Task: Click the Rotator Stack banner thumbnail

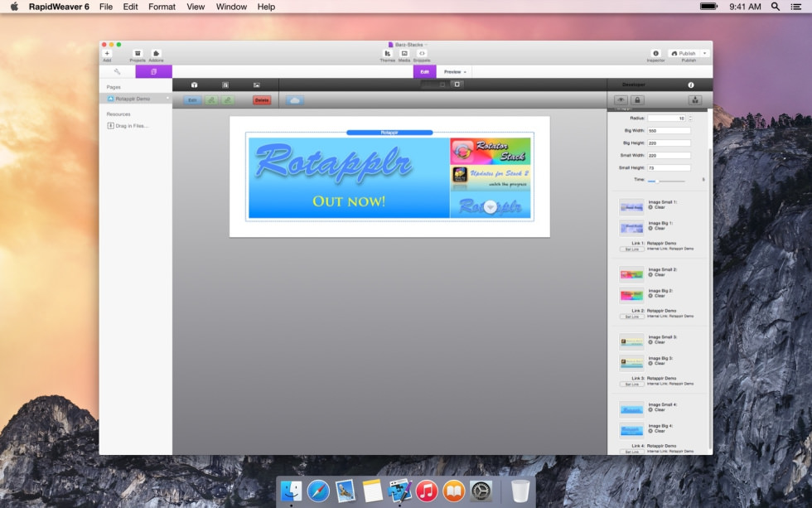Action: (x=490, y=151)
